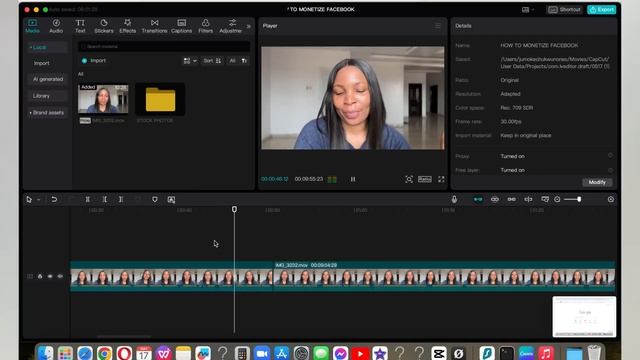Open the Audio tab
The width and height of the screenshot is (640, 360).
tap(56, 26)
